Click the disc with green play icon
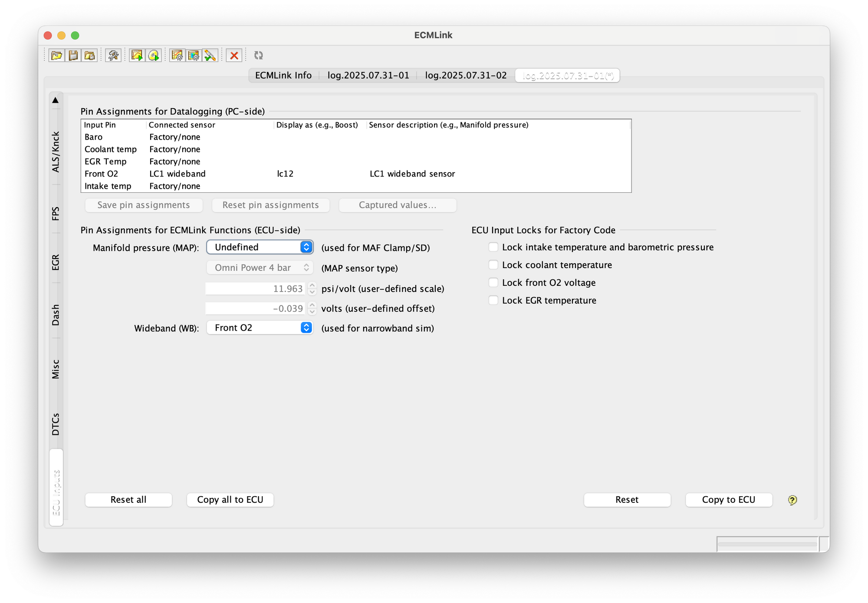The image size is (868, 603). pyautogui.click(x=154, y=55)
